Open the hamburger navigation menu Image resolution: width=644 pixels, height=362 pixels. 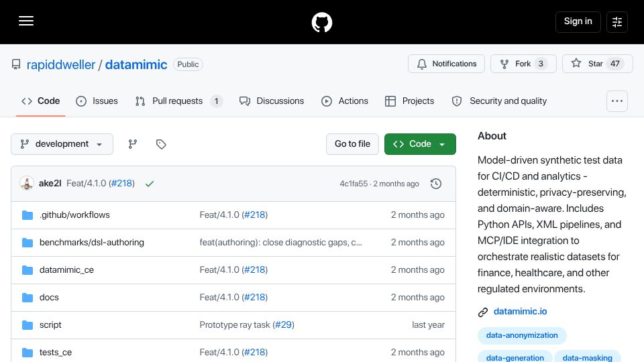coord(26,21)
